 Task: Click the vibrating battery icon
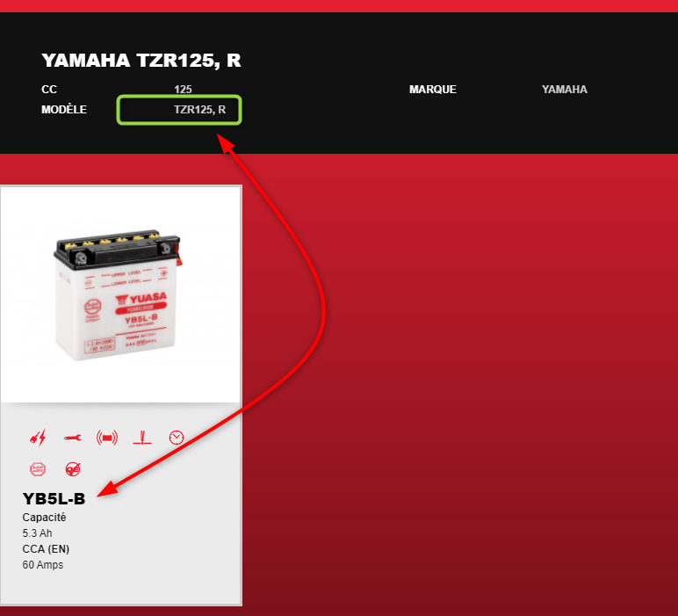pyautogui.click(x=107, y=438)
